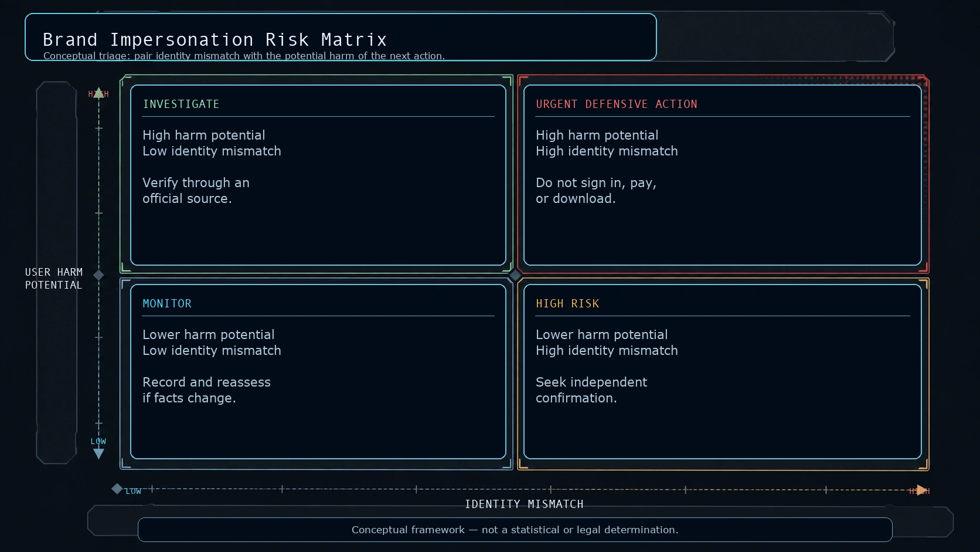
Task: Click 'High identity mismatch' in URGENT card
Action: click(x=607, y=151)
